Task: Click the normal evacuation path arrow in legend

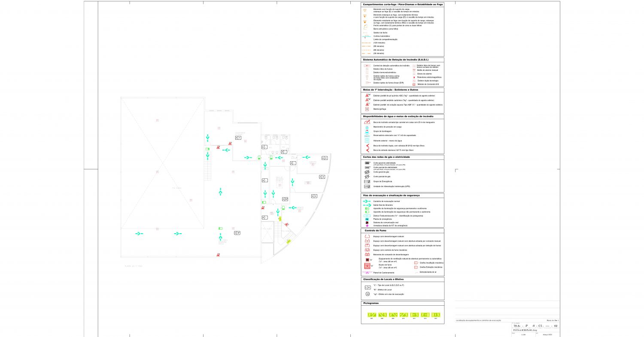Action: 367,201
